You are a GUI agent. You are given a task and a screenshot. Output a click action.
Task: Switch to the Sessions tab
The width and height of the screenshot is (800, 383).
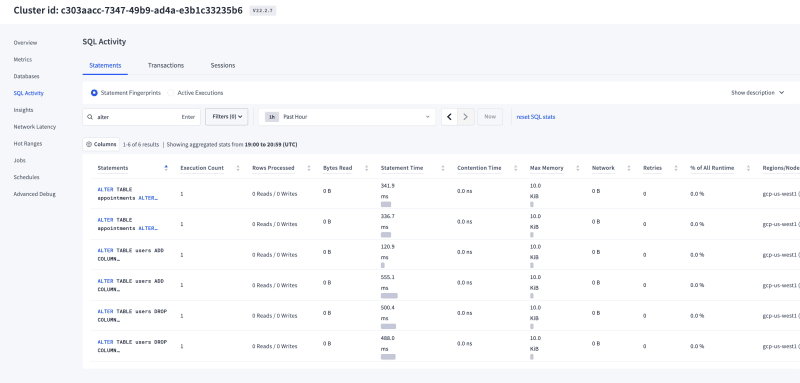[x=222, y=65]
